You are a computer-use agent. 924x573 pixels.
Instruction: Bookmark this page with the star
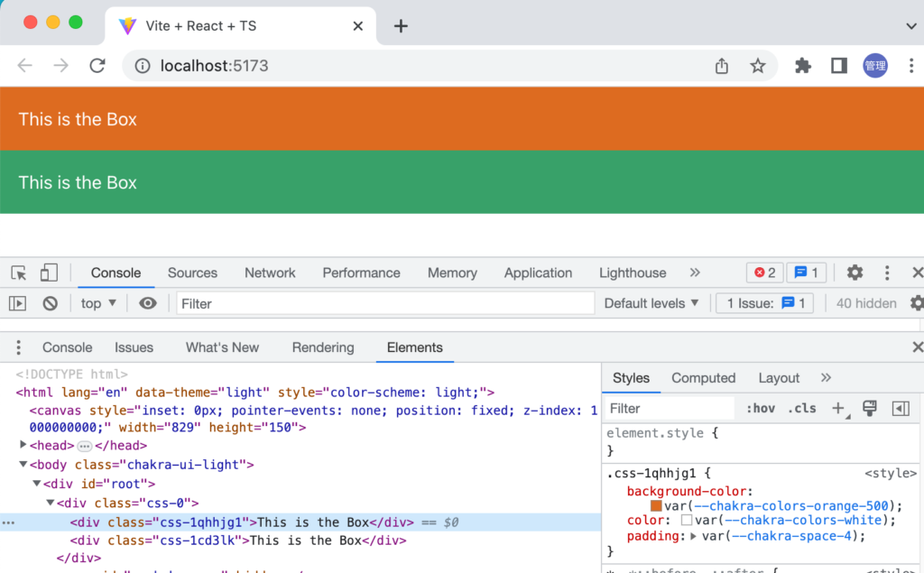(758, 66)
